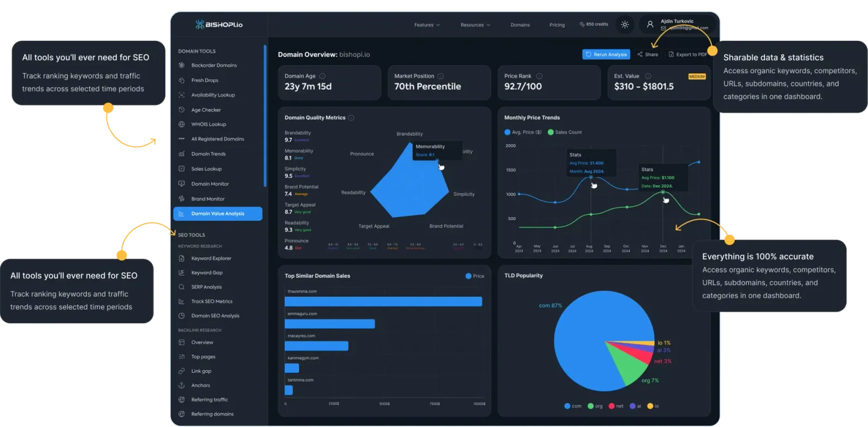This screenshot has width=868, height=427.
Task: Click the emmaguru.com sales bar
Action: click(330, 324)
